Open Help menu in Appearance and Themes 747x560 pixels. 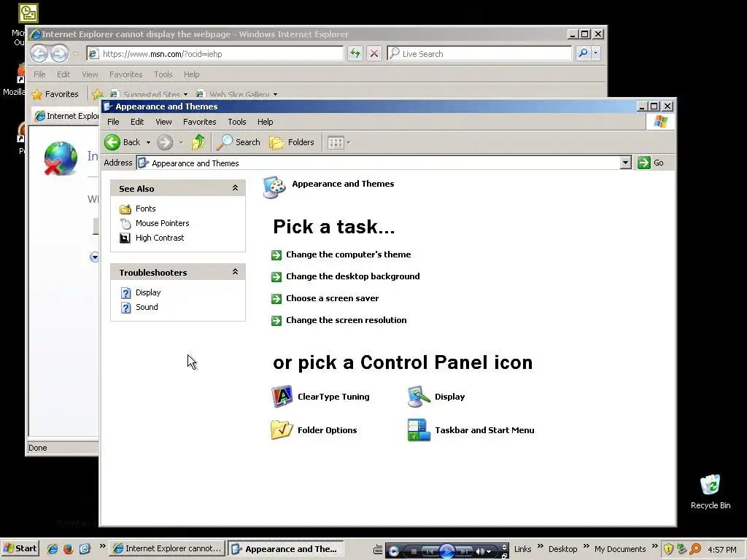[266, 122]
